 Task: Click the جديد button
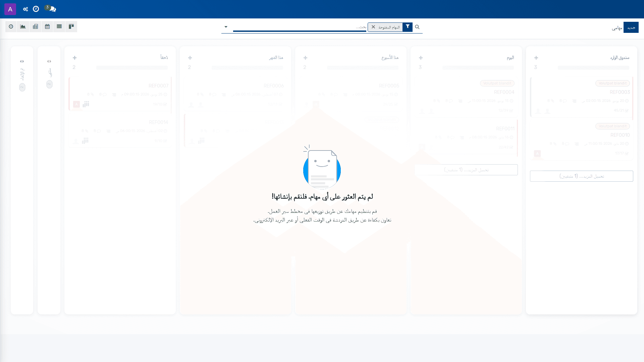coord(631,27)
